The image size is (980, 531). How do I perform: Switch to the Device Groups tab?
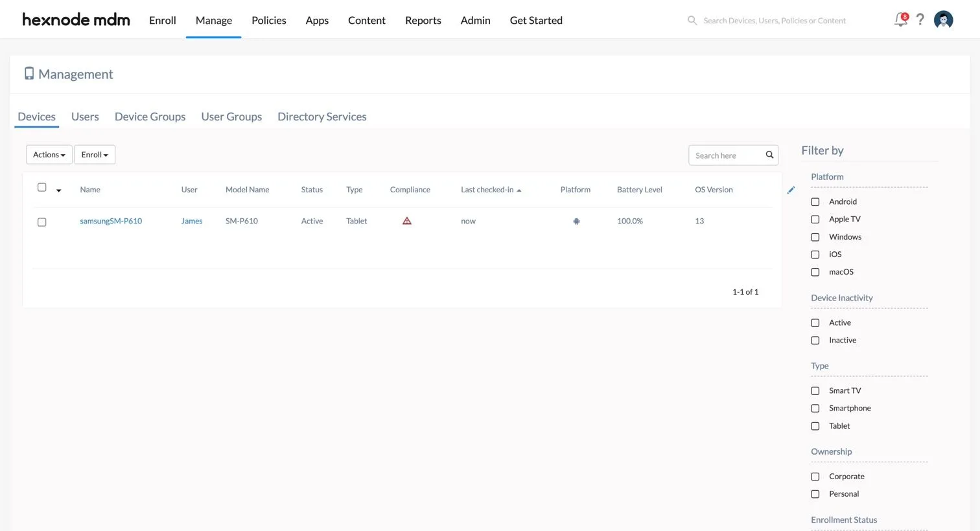tap(150, 117)
